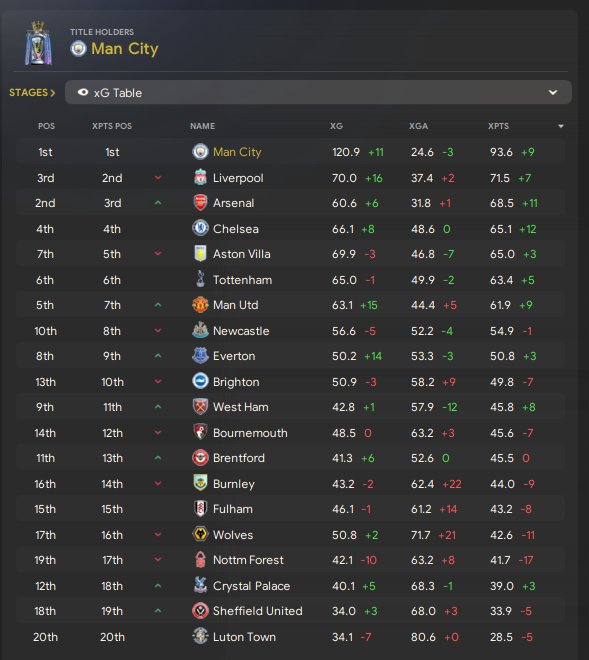Open the STAGES menu
Image resolution: width=589 pixels, height=660 pixels.
[32, 93]
